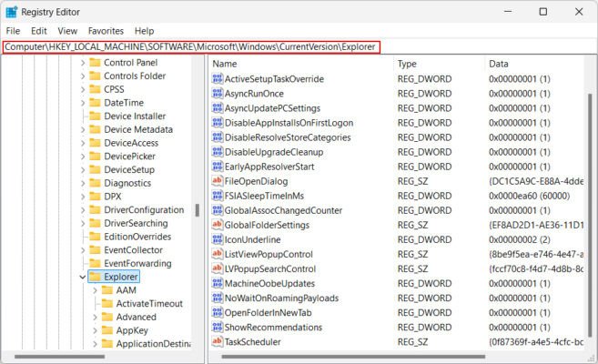Screen dimensions: 598x364
Task: Expand the DriverSearching key
Action: coord(83,223)
